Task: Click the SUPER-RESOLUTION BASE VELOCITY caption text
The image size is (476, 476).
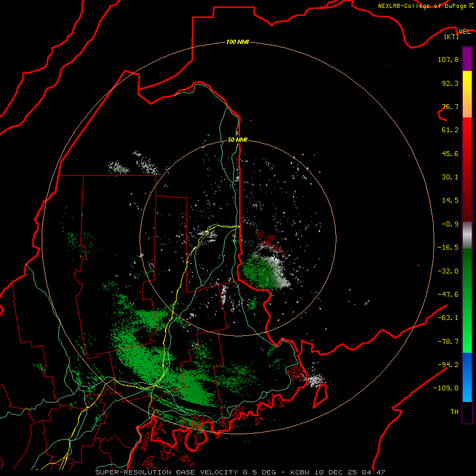Action: (x=167, y=472)
